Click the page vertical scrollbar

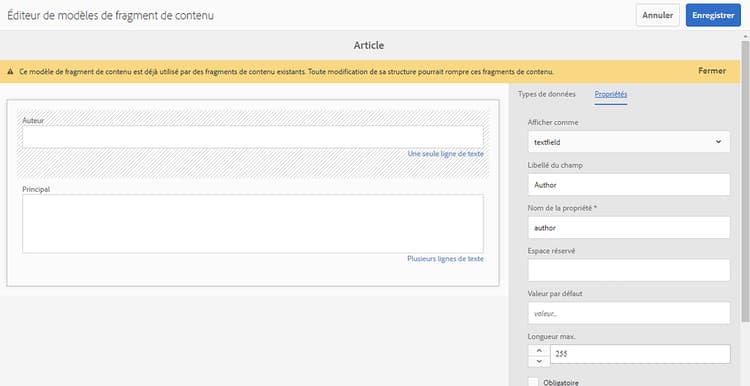[x=745, y=182]
